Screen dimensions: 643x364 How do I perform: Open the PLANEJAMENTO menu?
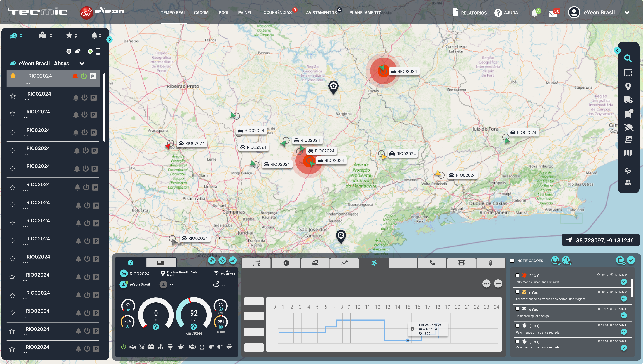365,12
